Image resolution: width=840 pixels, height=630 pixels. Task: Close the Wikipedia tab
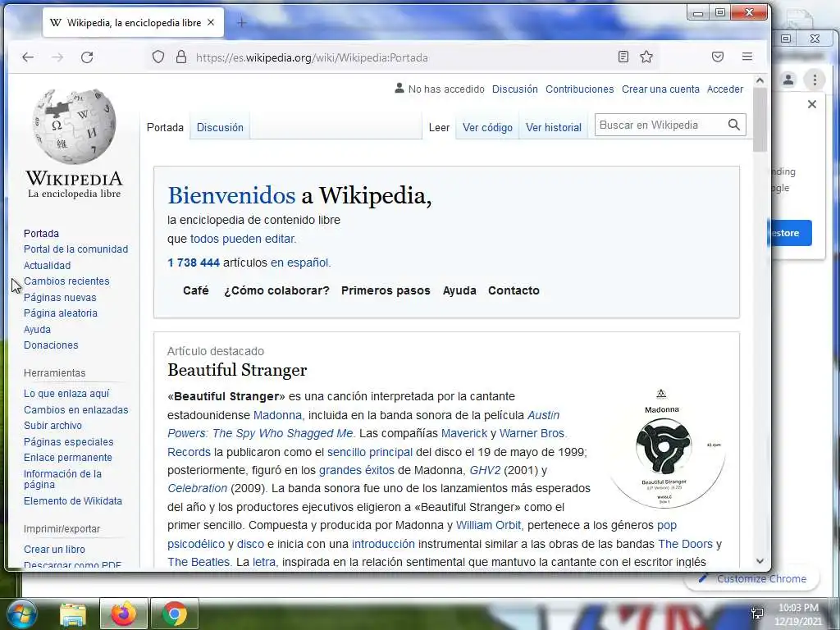point(211,22)
